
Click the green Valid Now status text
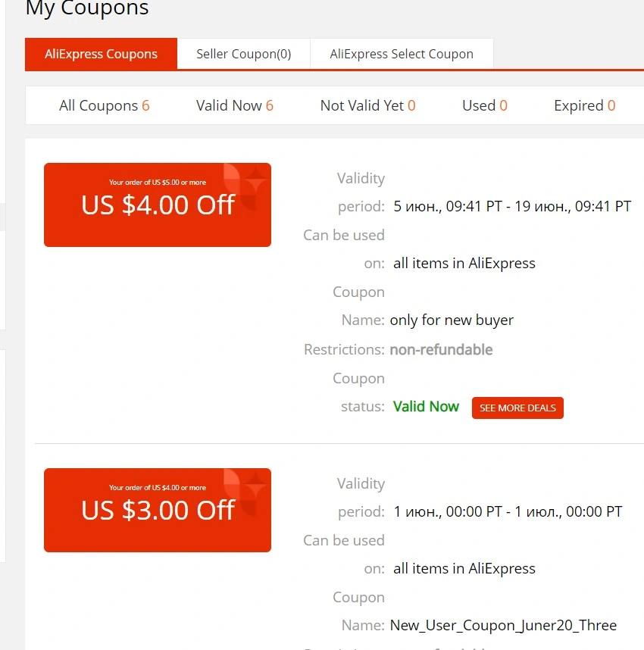pyautogui.click(x=426, y=406)
